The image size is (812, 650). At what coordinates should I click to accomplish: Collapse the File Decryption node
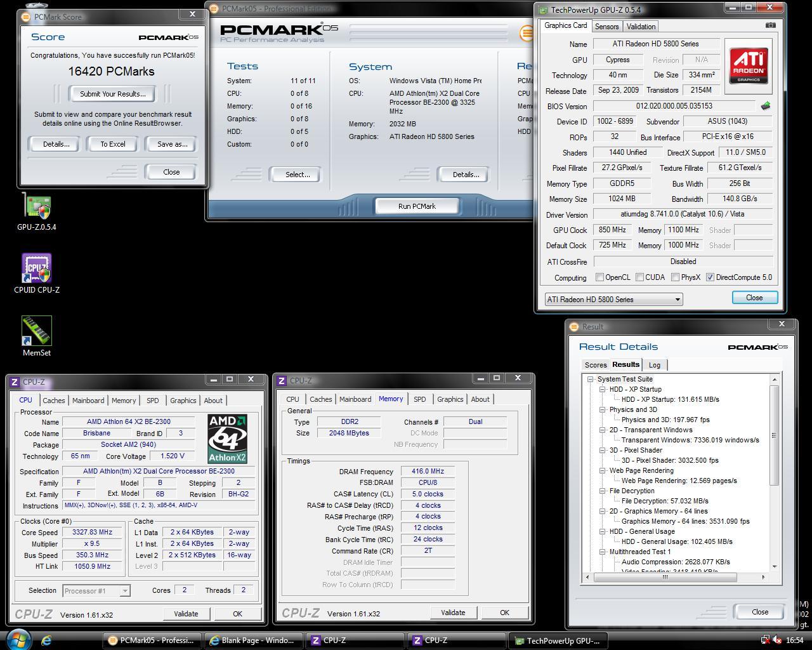click(x=603, y=491)
